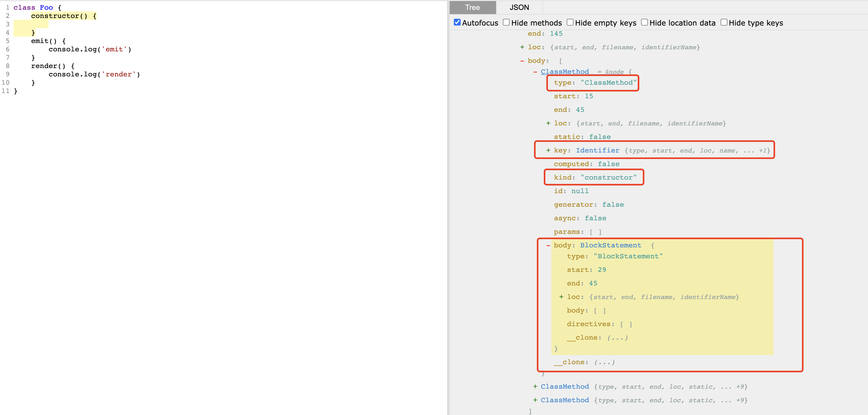The width and height of the screenshot is (868, 415).
Task: Click the render string in code editor
Action: coord(119,74)
